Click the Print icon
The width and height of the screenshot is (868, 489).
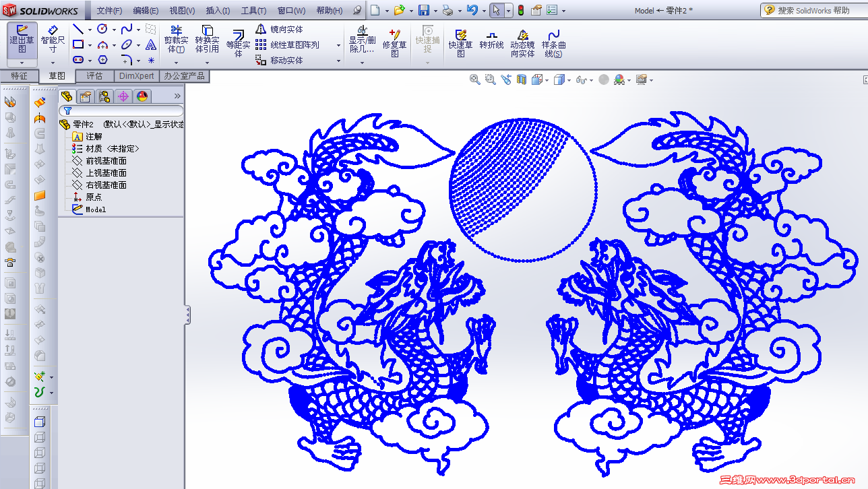coord(448,10)
